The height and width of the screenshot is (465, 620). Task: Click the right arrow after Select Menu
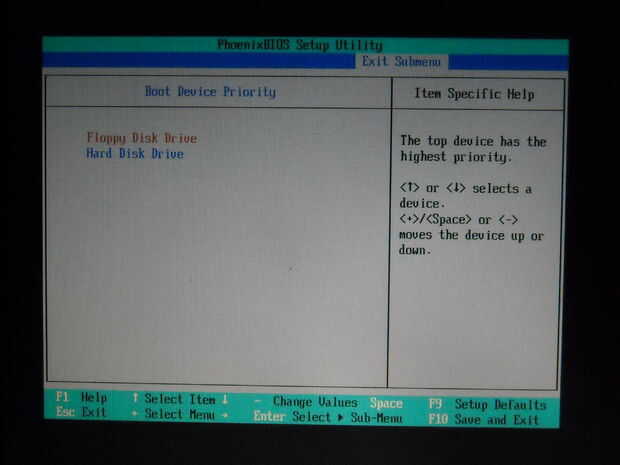pyautogui.click(x=225, y=415)
